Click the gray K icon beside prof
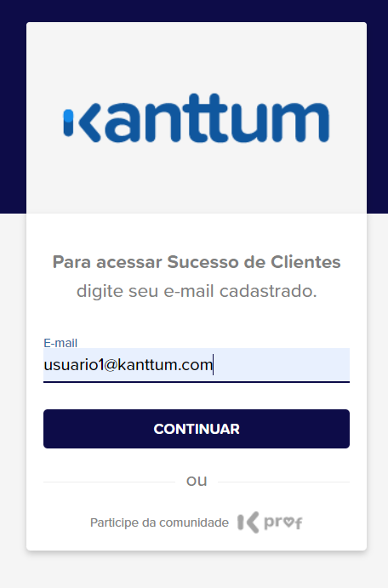The image size is (388, 588). pyautogui.click(x=248, y=522)
